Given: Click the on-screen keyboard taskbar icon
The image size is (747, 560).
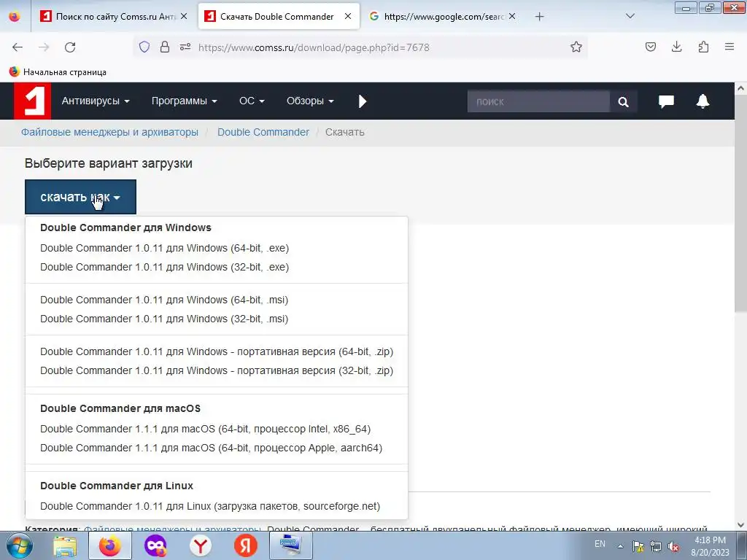Looking at the screenshot, I should (x=291, y=545).
